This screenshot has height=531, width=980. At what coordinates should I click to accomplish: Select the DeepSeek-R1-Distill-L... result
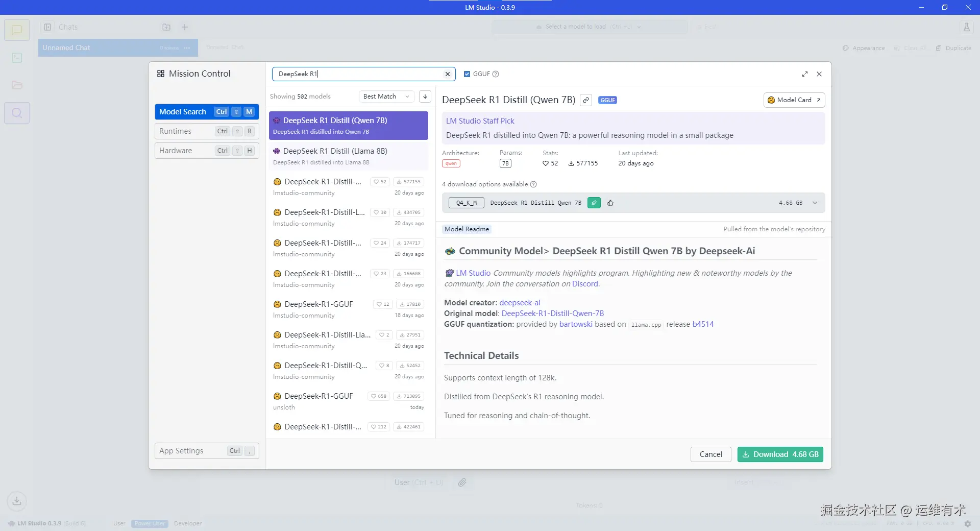349,218
